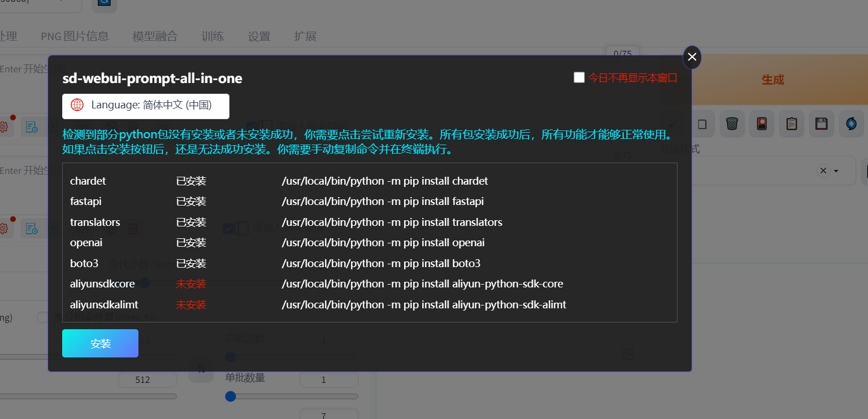Tick the checkbox to not show window today
Image resolution: width=868 pixels, height=419 pixels.
[579, 77]
